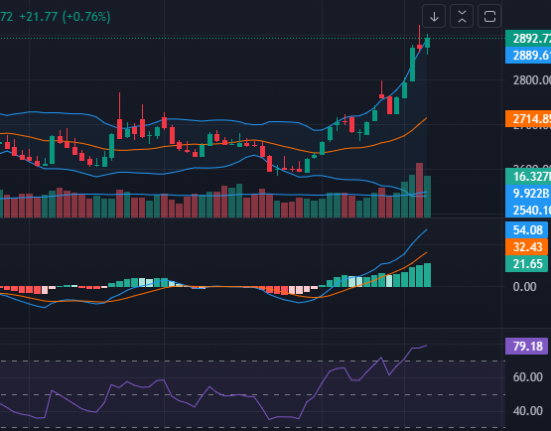
Task: Click the purple 79.18 RSI value label
Action: point(526,346)
